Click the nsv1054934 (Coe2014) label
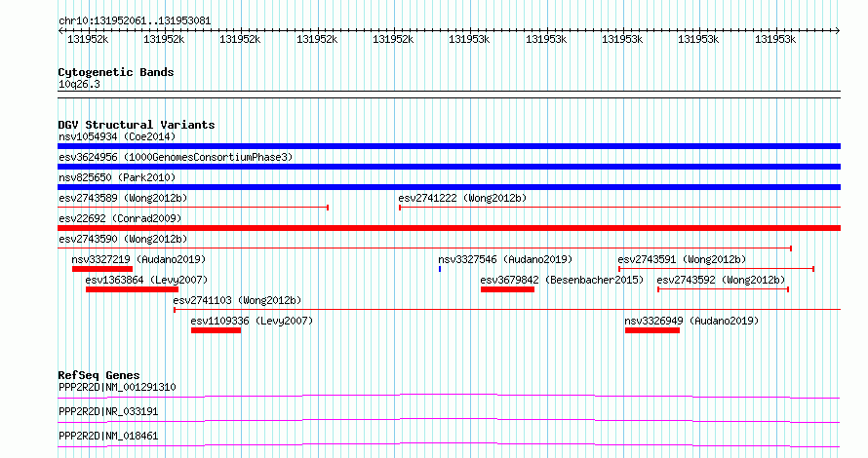The image size is (868, 458). [x=117, y=136]
